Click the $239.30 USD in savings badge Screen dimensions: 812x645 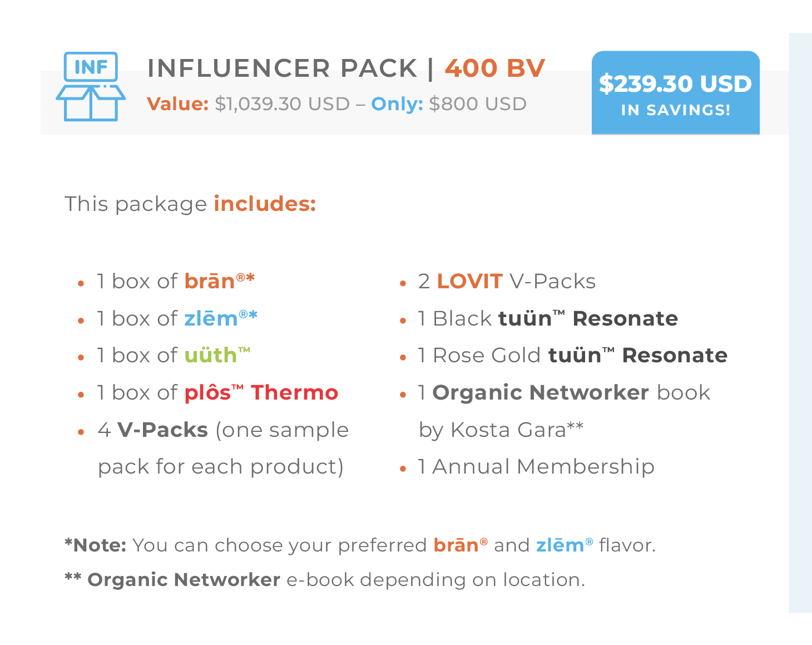[x=676, y=93]
